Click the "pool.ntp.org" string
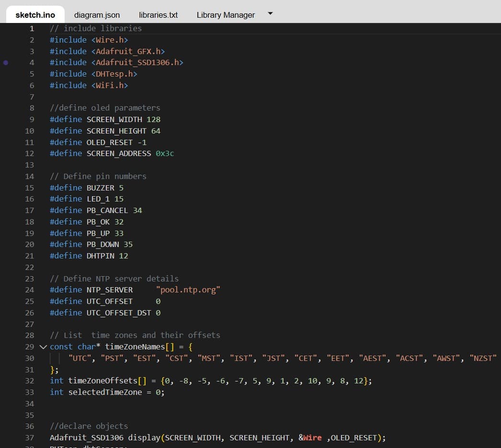Viewport: 501px width, 448px height. (188, 290)
